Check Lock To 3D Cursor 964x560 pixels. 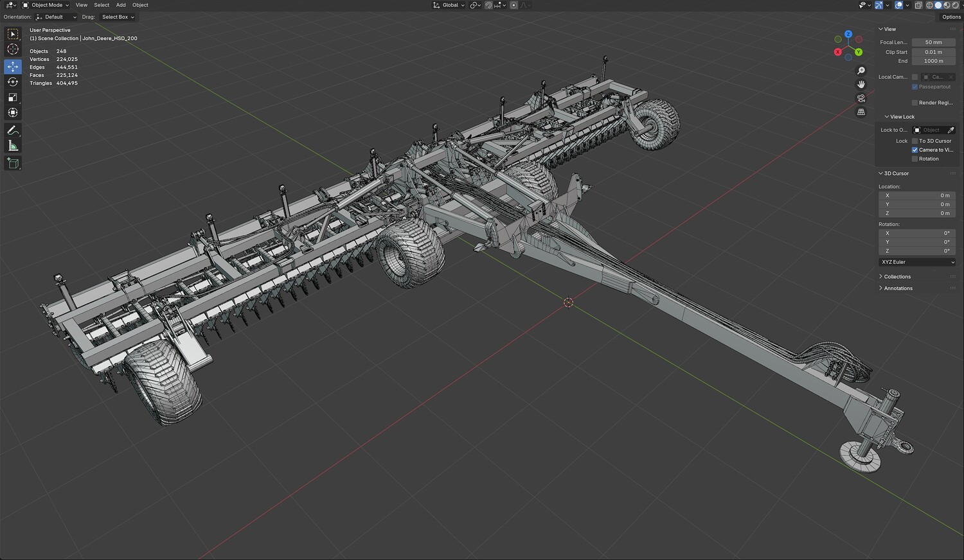pyautogui.click(x=915, y=141)
